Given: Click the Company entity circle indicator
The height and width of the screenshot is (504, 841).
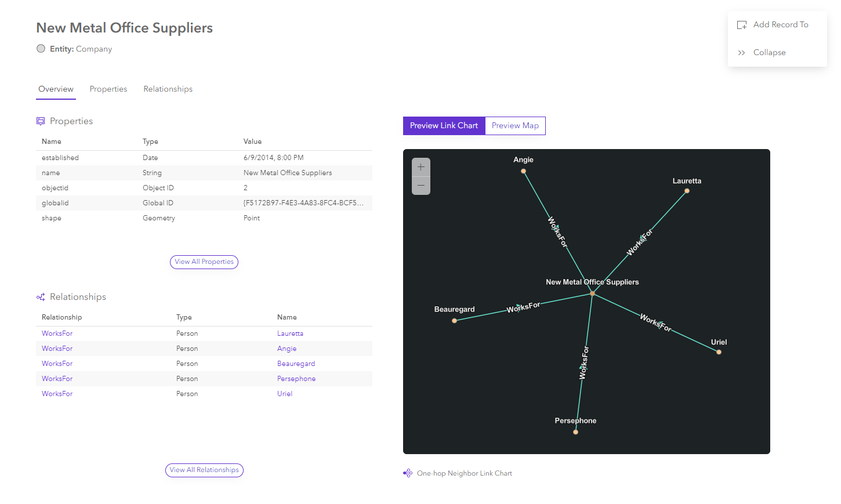Looking at the screenshot, I should coord(41,48).
